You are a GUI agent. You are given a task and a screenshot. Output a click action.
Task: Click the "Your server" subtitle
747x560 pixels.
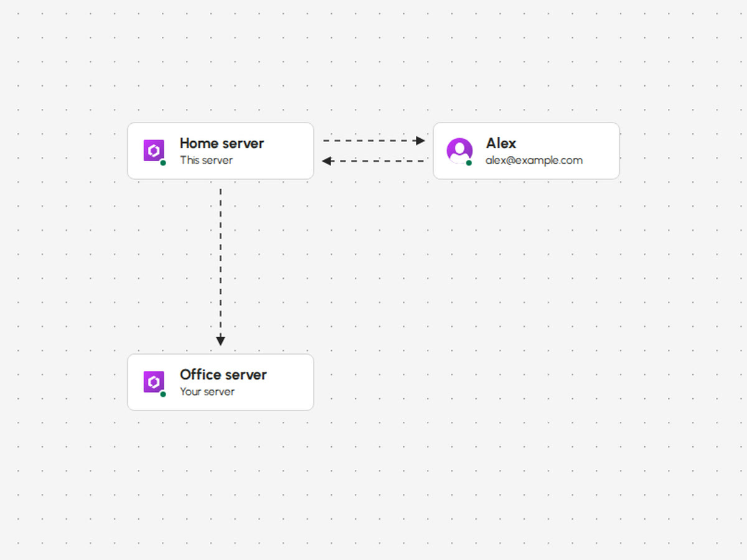point(207,391)
